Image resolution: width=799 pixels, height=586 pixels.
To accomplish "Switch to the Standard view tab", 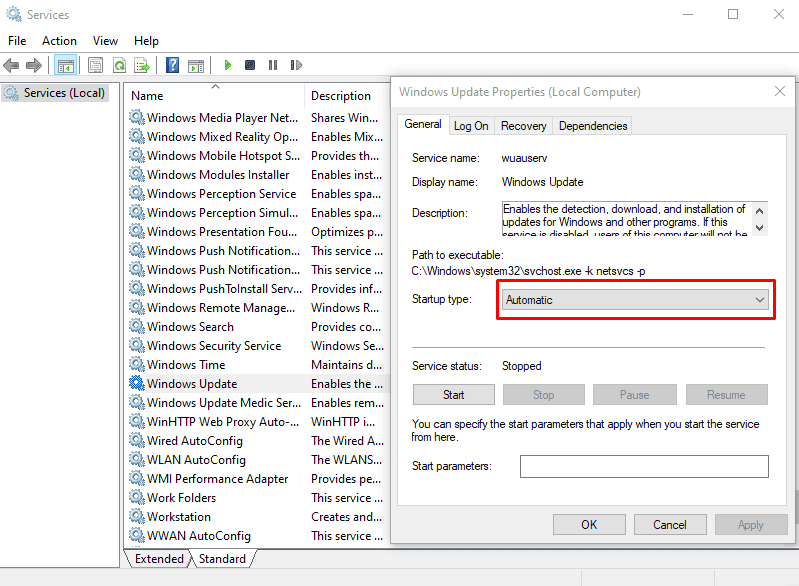I will (x=222, y=558).
